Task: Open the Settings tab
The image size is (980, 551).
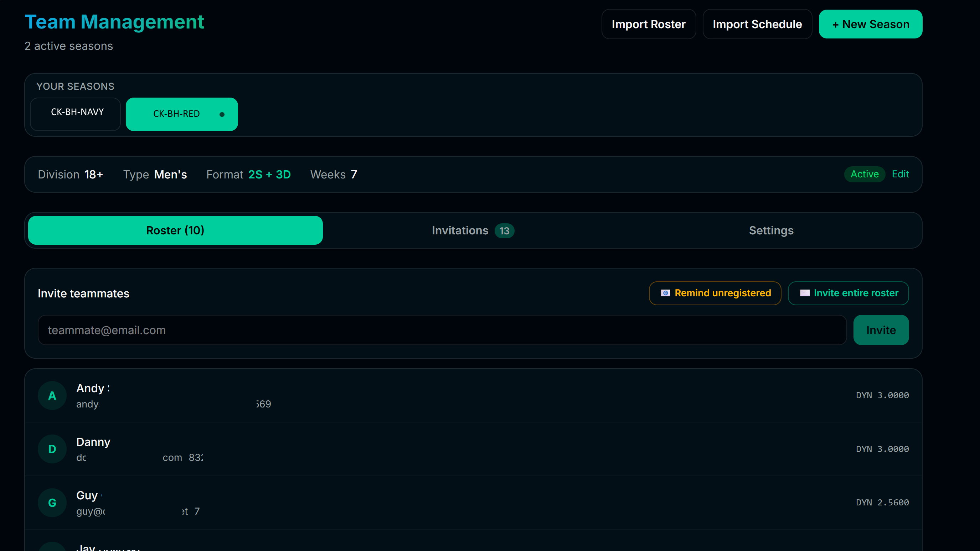Action: pos(771,230)
